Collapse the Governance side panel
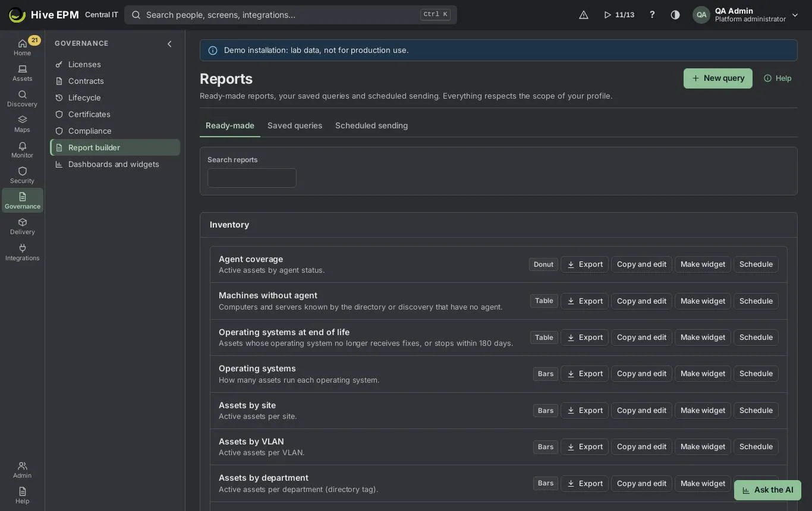Screen dimensions: 812x511 pyautogui.click(x=169, y=44)
